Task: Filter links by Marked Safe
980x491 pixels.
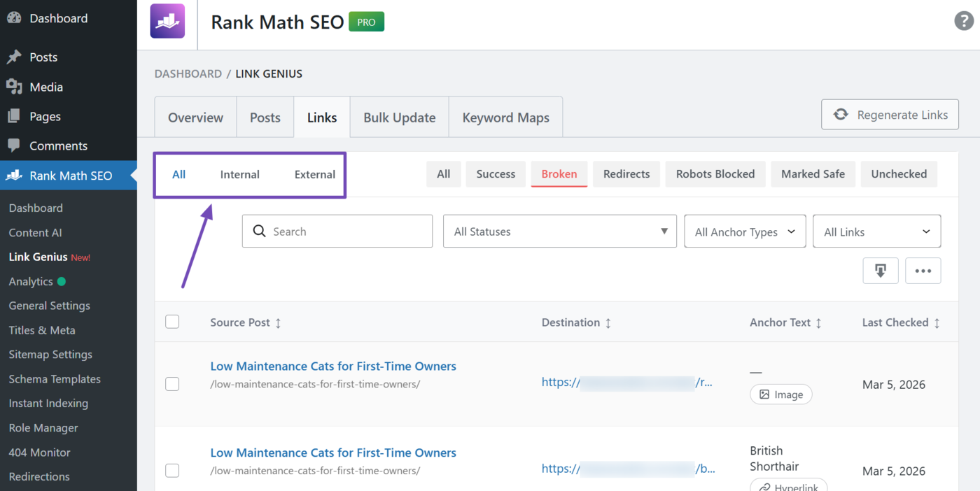Action: [813, 174]
